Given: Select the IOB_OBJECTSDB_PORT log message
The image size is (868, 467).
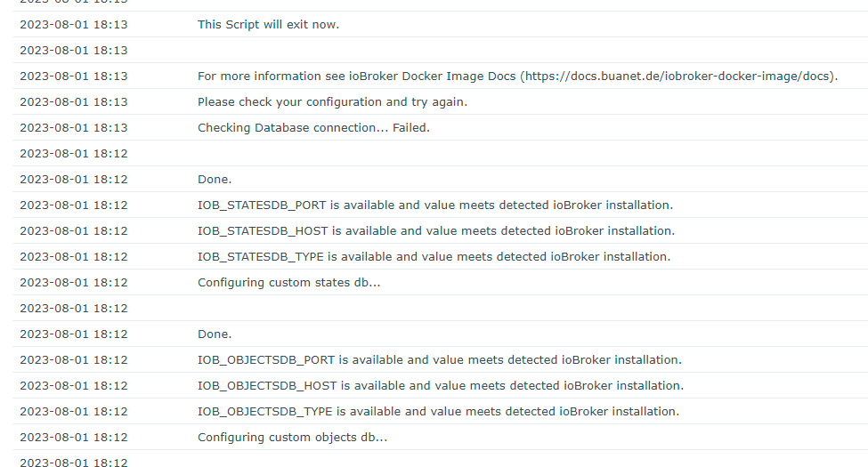Looking at the screenshot, I should pos(439,360).
